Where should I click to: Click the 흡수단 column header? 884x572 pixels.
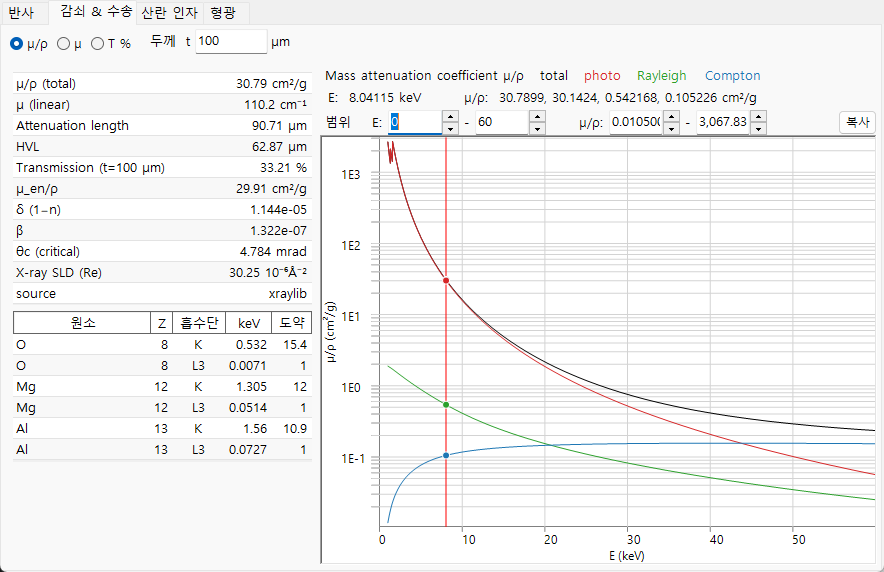[x=199, y=323]
